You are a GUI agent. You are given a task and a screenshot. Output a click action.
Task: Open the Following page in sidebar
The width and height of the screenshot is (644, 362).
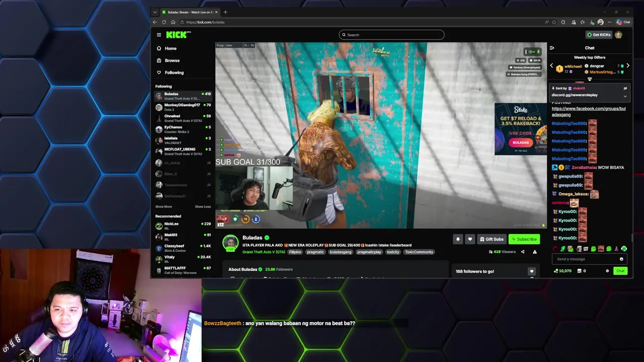click(174, 72)
